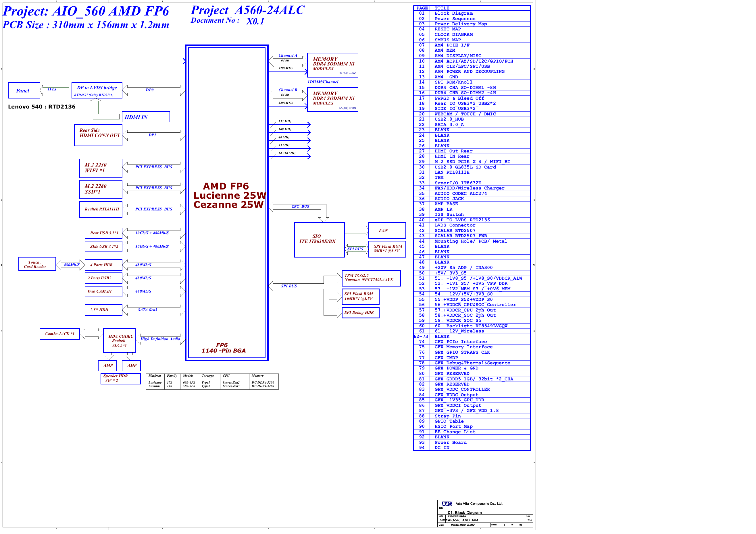Click the DC IN index entry
Image resolution: width=756 pixels, height=534 pixels.
click(442, 448)
